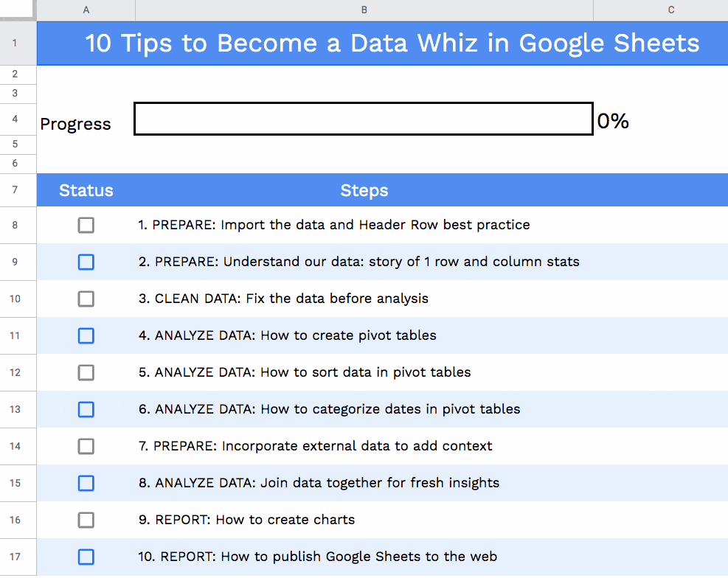Mark step 3 CLEAN DATA as done
The width and height of the screenshot is (728, 578).
pyautogui.click(x=86, y=299)
